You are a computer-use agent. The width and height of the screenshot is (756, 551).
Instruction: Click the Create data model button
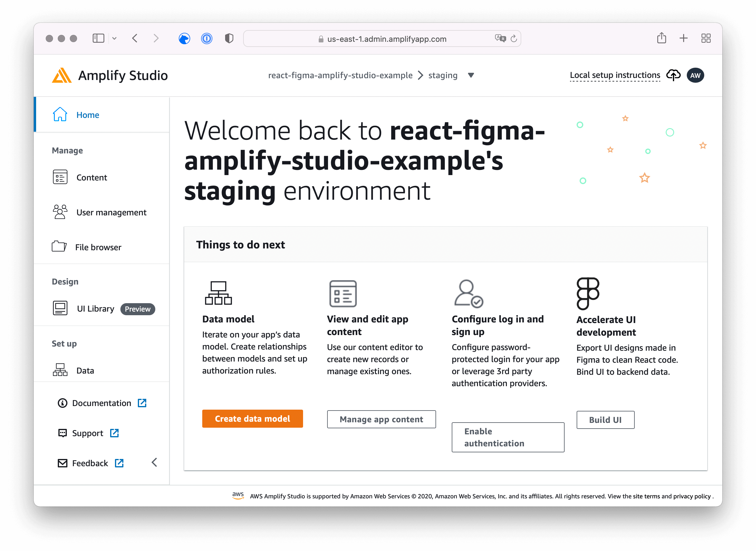pyautogui.click(x=252, y=419)
